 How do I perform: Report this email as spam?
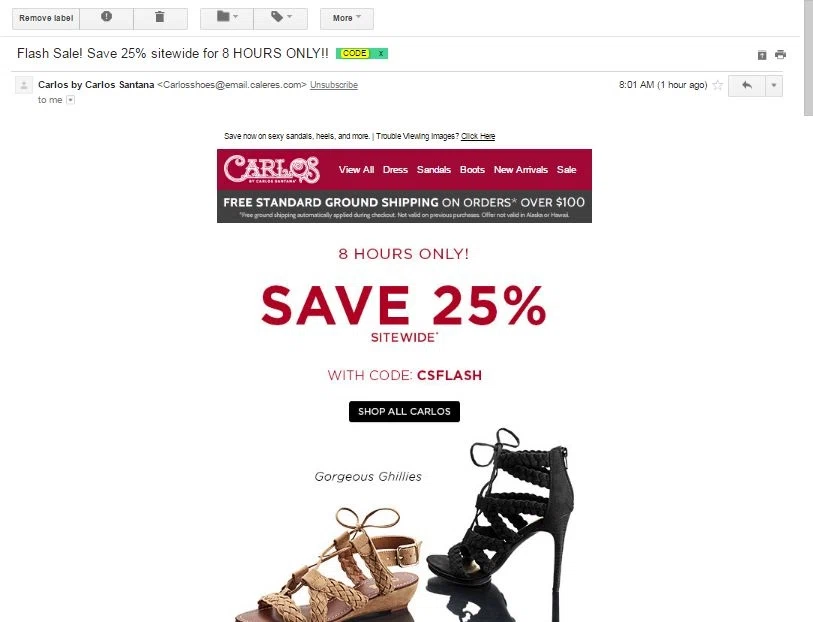tap(106, 18)
